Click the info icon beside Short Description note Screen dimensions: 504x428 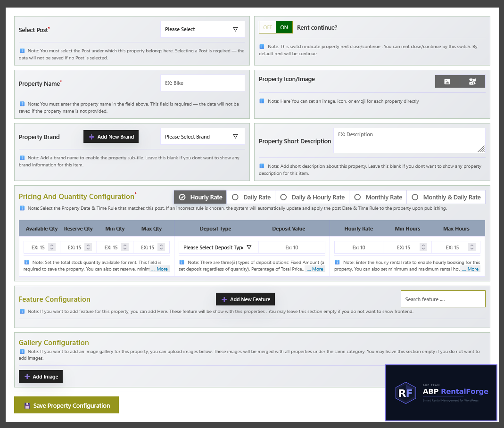[x=262, y=166]
